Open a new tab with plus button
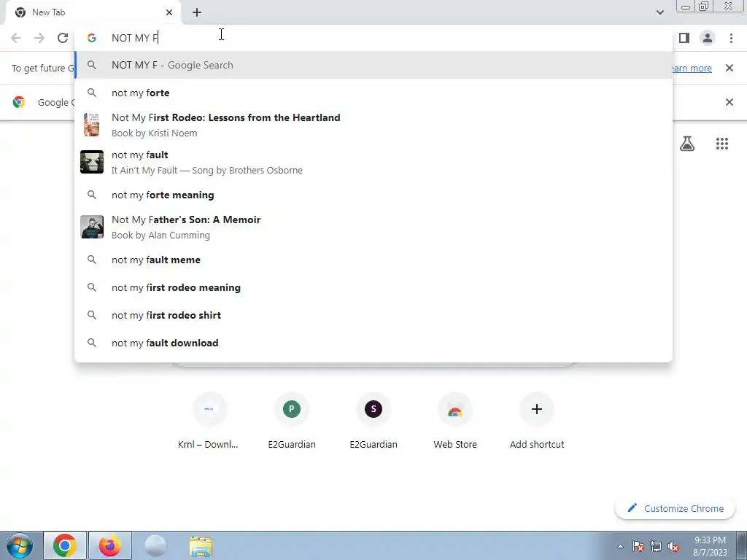 pyautogui.click(x=197, y=12)
